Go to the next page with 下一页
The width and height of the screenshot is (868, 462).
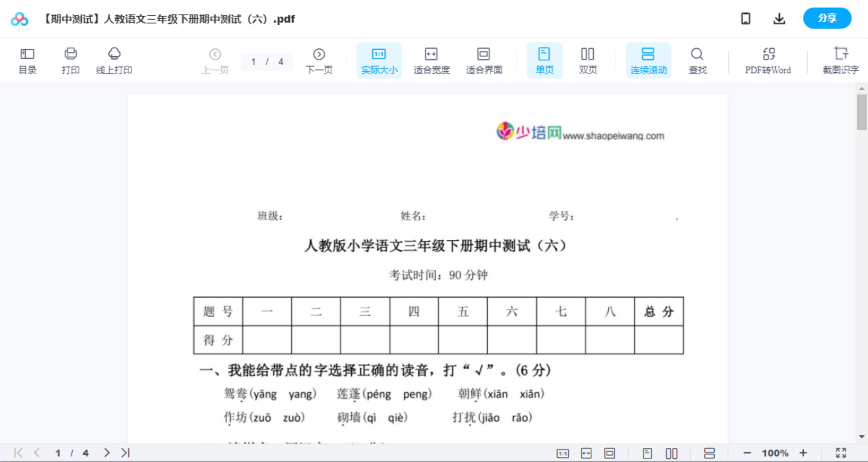tap(319, 60)
